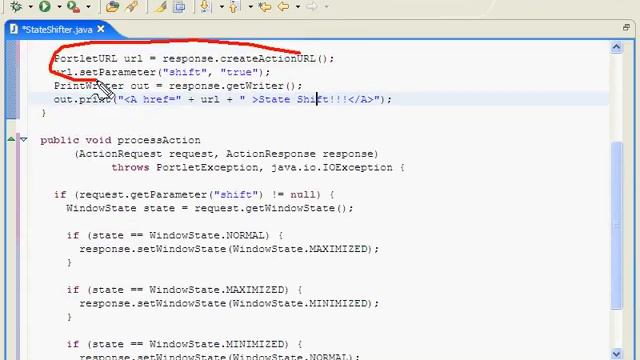Click the Run External Tools icon
Image resolution: width=640 pixels, height=360 pixels.
[x=73, y=6]
